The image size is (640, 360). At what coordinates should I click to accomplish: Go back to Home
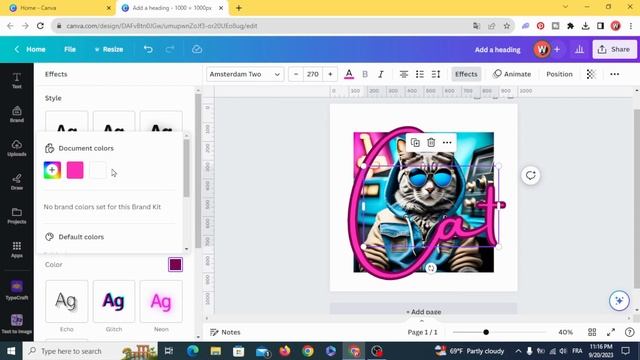[30, 49]
